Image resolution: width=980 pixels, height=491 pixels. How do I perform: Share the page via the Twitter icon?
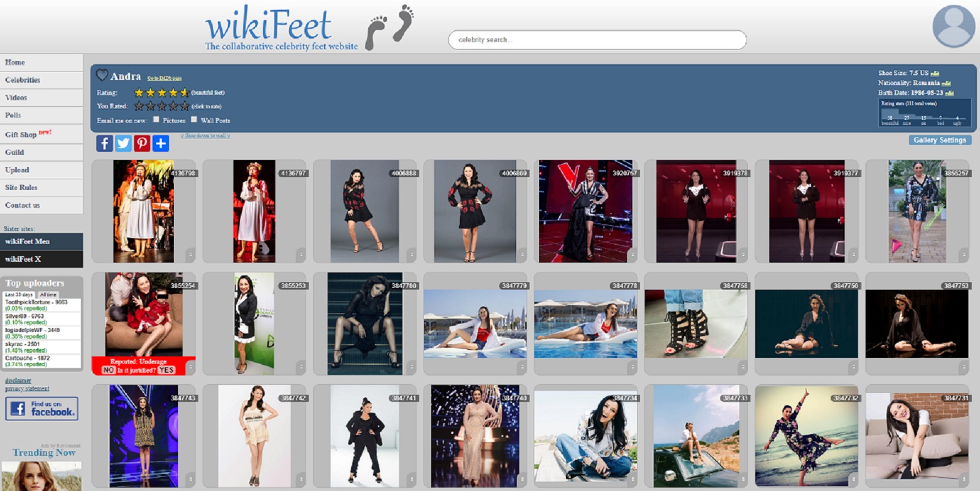(123, 143)
